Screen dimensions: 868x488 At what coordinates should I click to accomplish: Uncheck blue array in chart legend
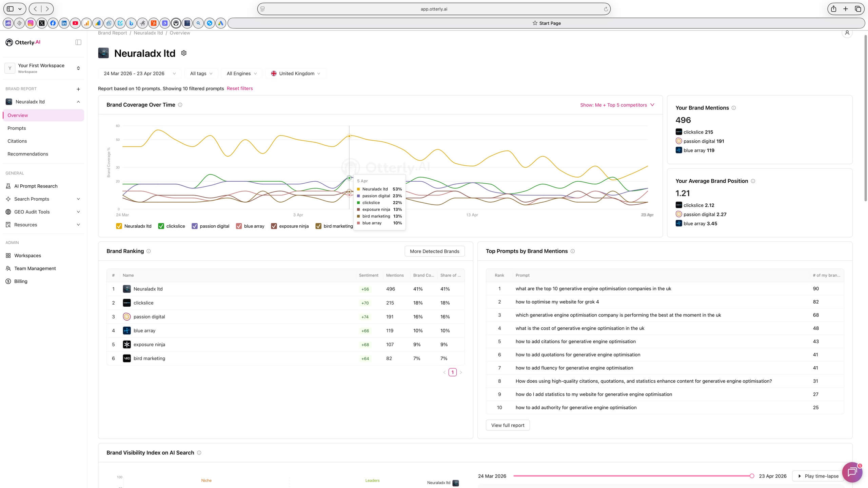pos(239,226)
